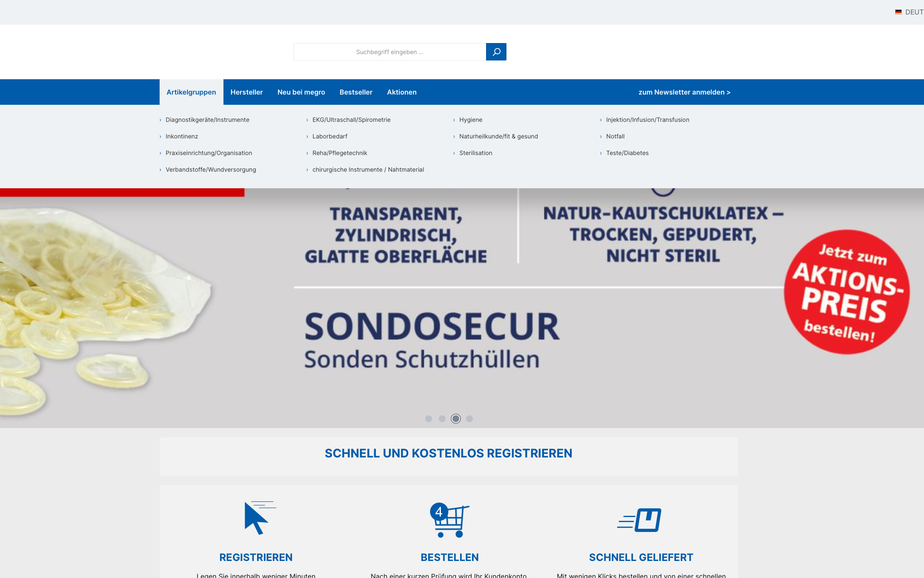Select the first carousel slide dot

[x=429, y=419]
